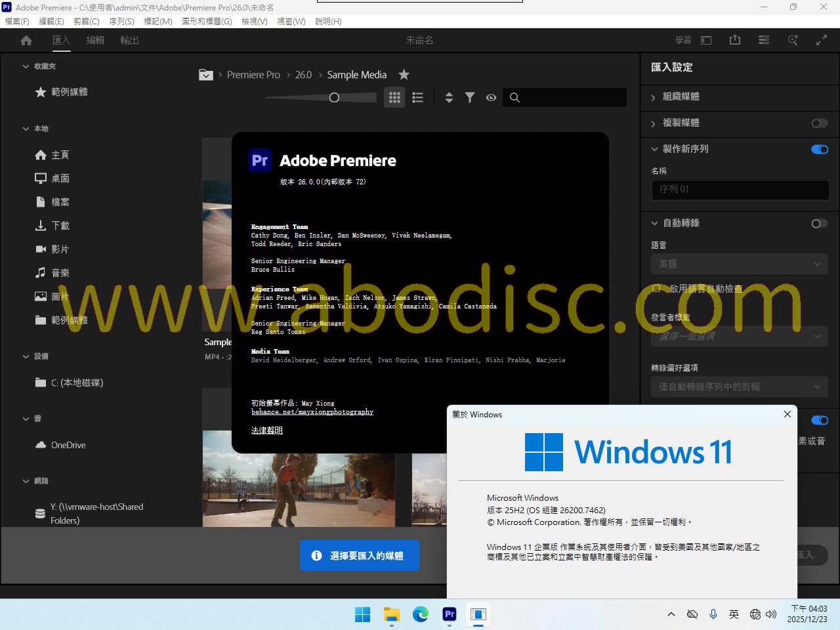This screenshot has height=630, width=840.
Task: Open Premiere Pro from the Windows taskbar
Action: (x=450, y=614)
